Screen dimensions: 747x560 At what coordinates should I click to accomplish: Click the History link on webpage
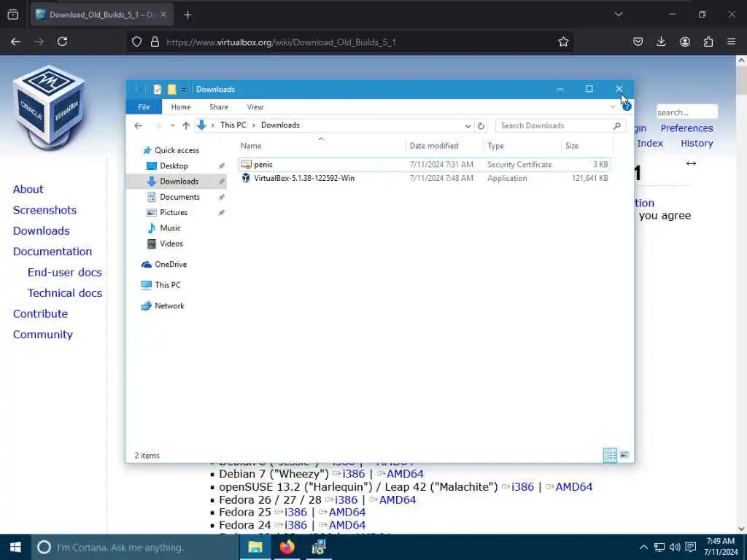point(697,144)
